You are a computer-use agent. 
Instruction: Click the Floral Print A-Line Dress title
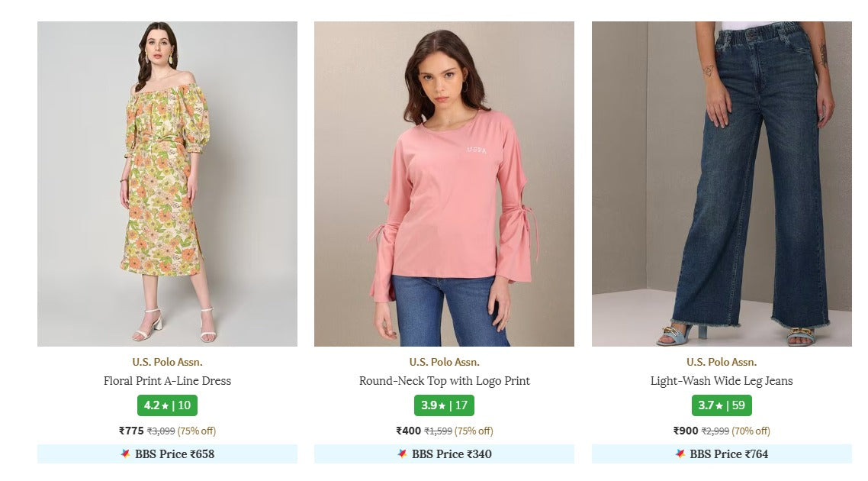[167, 381]
